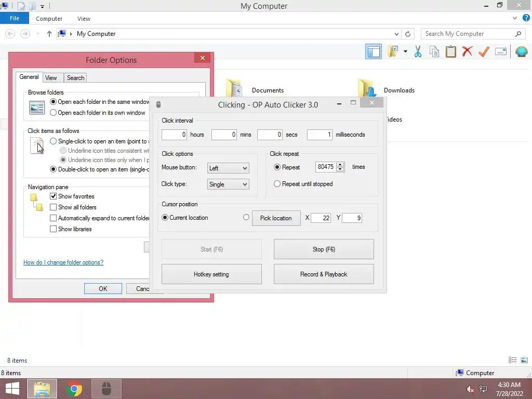Open Record & Playback
The height and width of the screenshot is (399, 532).
point(324,274)
